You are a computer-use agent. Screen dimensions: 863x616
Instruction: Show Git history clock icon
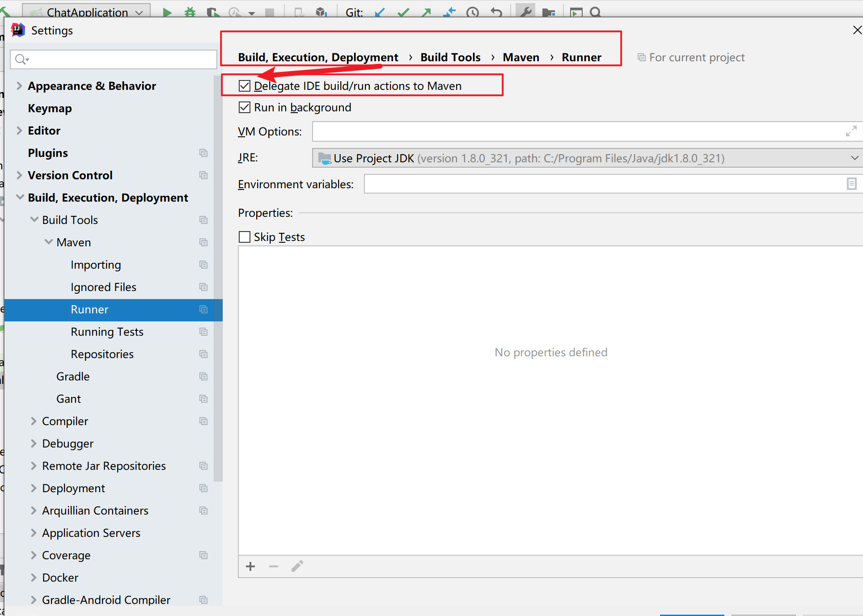[472, 12]
